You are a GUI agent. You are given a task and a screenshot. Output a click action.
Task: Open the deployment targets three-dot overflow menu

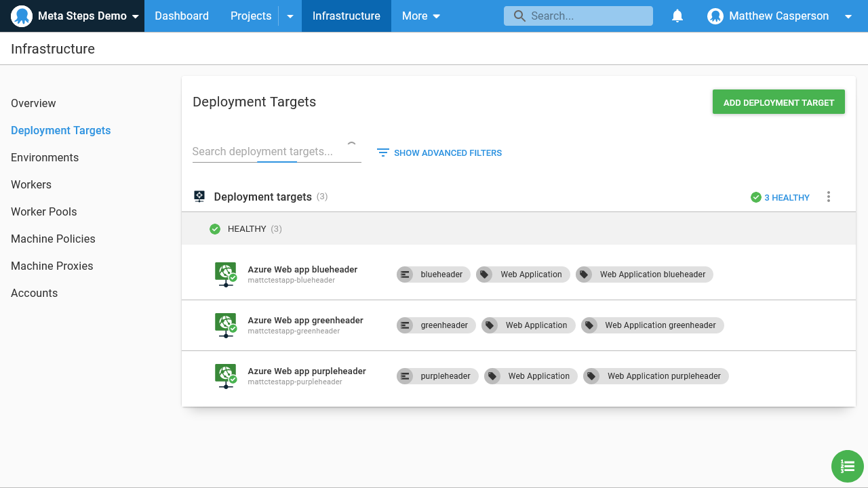(828, 197)
